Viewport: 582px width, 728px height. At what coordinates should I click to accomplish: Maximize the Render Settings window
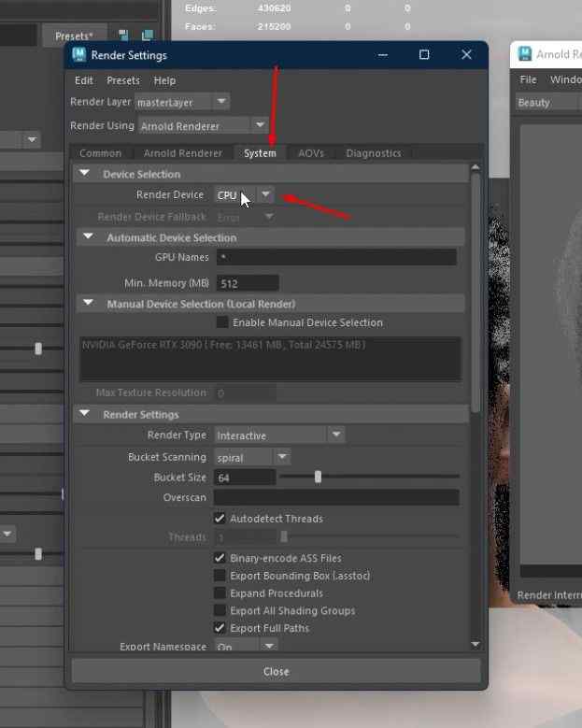424,55
